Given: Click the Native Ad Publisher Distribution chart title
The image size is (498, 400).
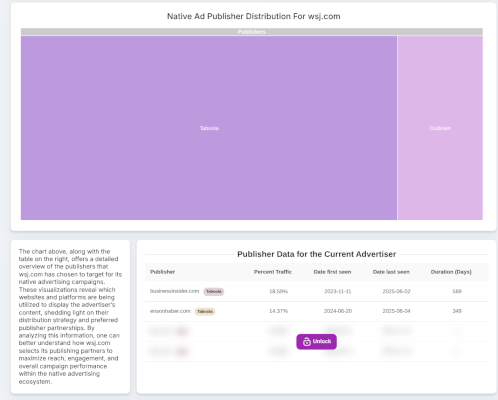Looking at the screenshot, I should pos(254,16).
